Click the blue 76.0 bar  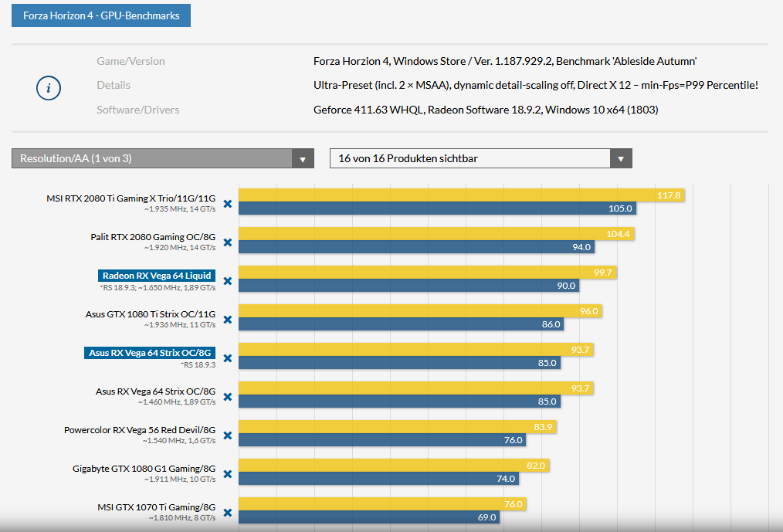coord(382,440)
